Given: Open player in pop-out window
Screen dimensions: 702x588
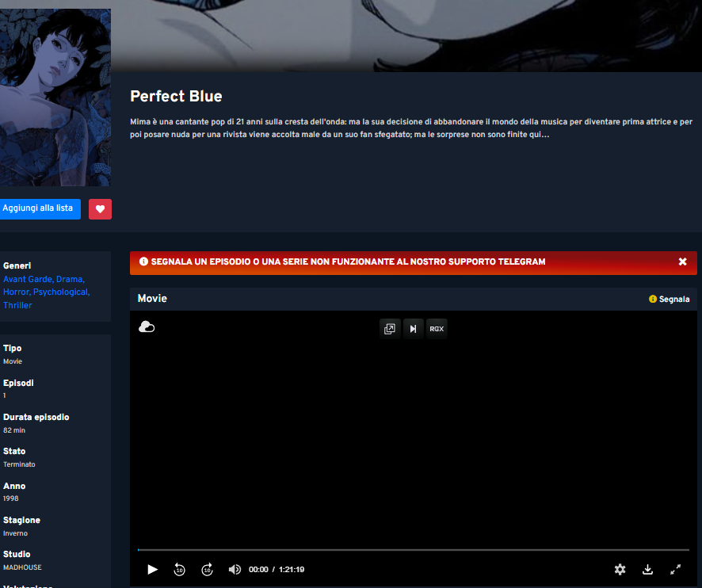Looking at the screenshot, I should [390, 329].
